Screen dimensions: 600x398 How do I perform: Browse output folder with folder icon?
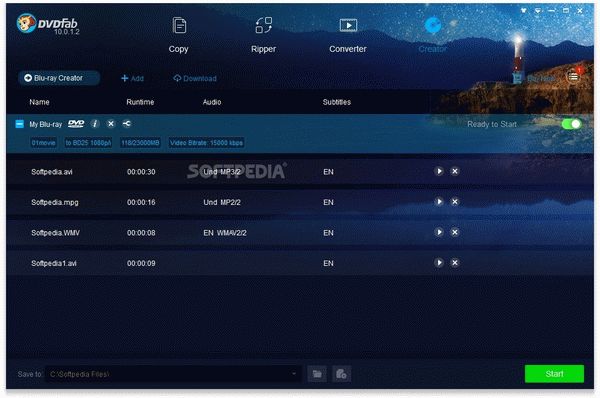click(x=317, y=374)
